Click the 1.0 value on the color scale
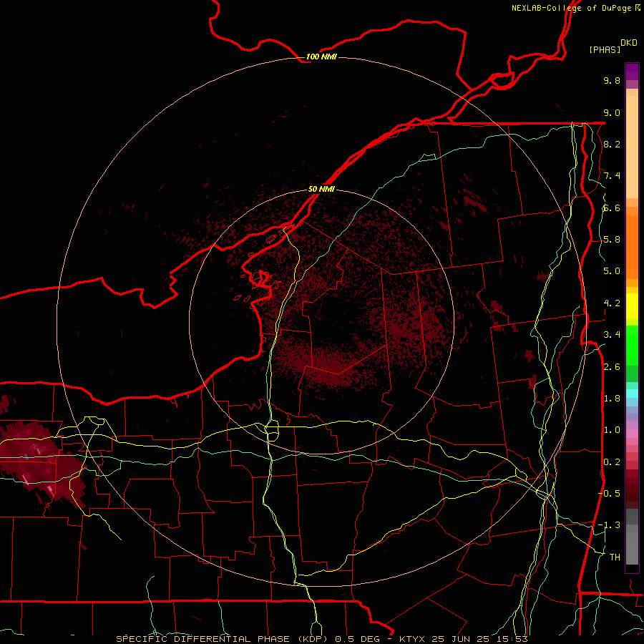 coord(612,430)
